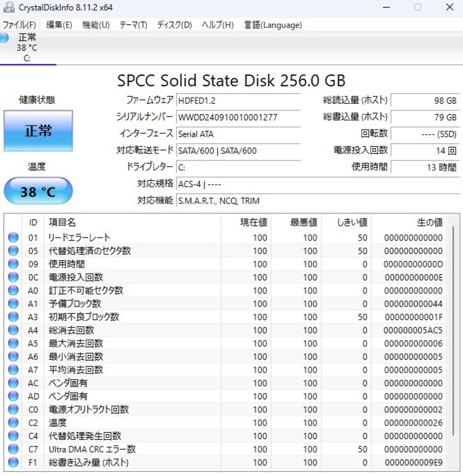This screenshot has width=463, height=476.
Task: Select the C: disk tab showing 正常 38 °C
Action: pyautogui.click(x=27, y=48)
